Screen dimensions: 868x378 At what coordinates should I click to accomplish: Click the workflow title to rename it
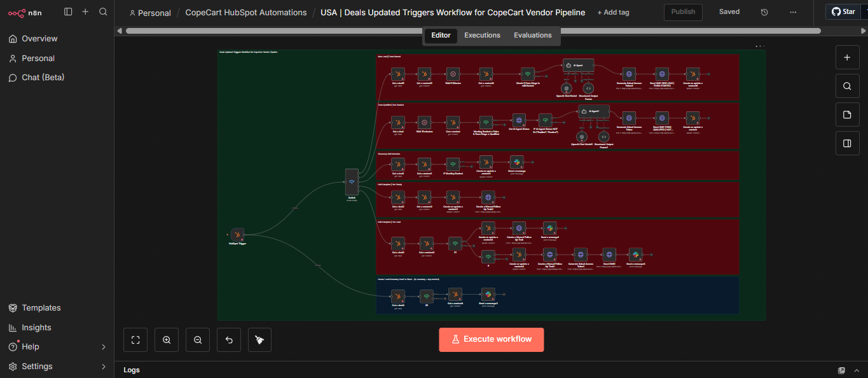click(453, 13)
